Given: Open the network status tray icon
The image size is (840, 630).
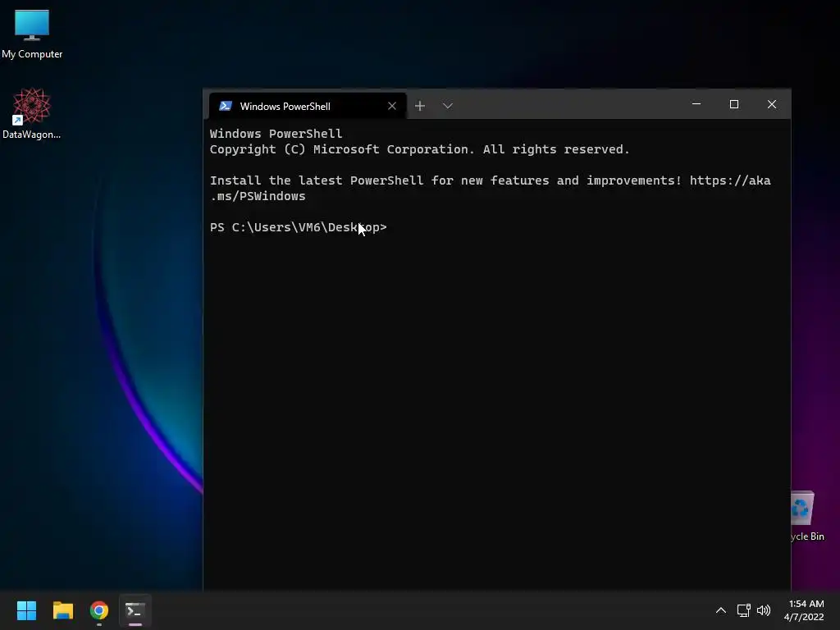Looking at the screenshot, I should (x=743, y=610).
